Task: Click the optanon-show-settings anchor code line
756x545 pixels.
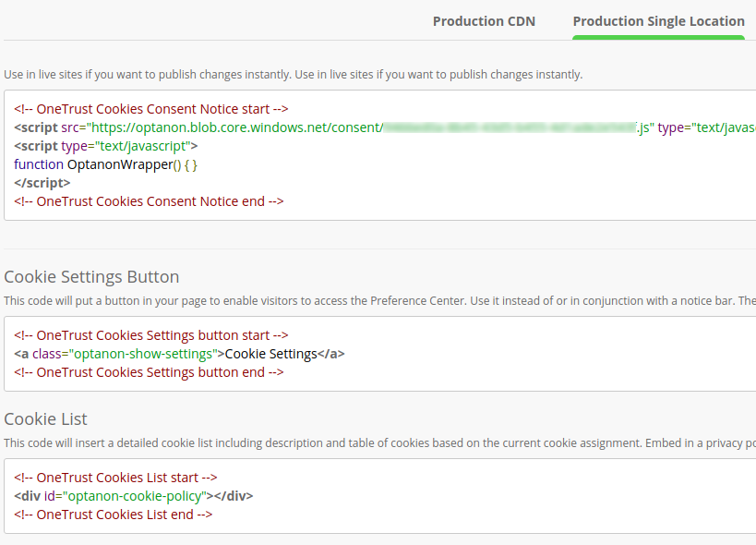Action: [x=179, y=354]
